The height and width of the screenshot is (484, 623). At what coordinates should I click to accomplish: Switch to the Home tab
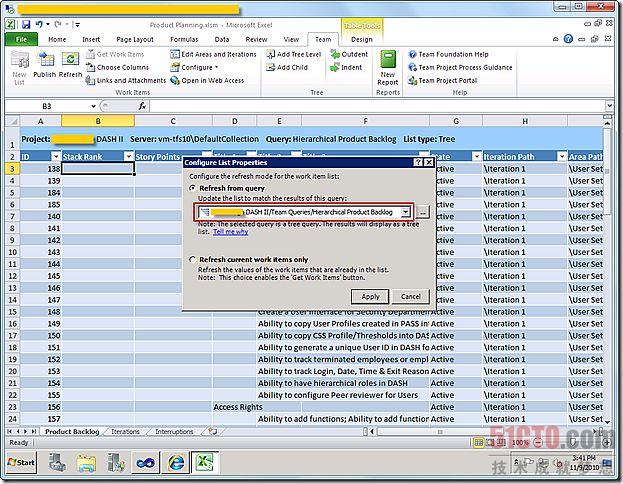(x=57, y=39)
